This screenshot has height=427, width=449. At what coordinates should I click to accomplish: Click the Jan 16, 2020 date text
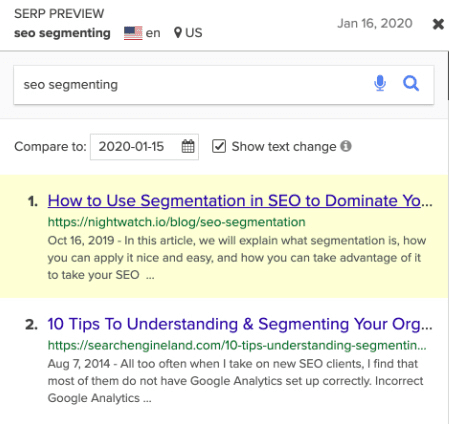click(x=375, y=24)
